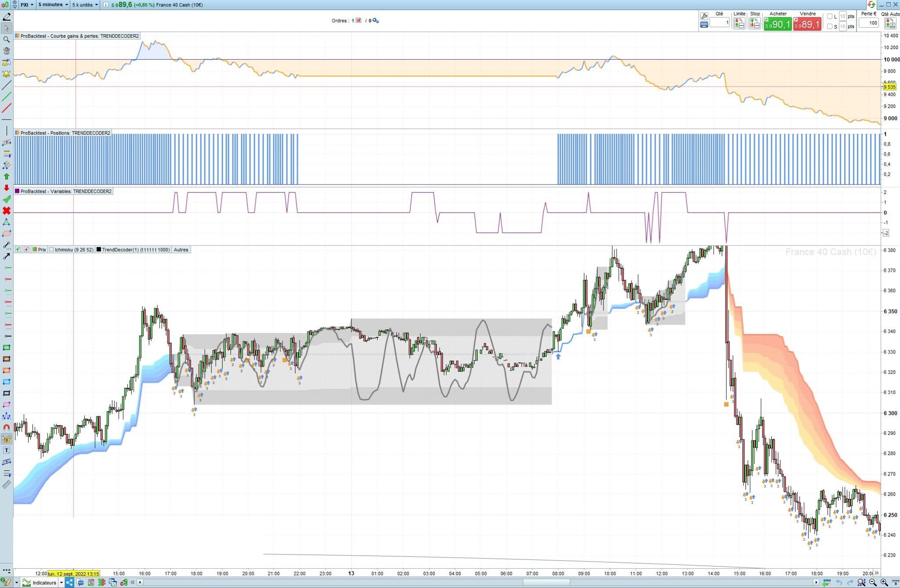
Task: Open the 5 minutes timeframe dropdown
Action: click(x=53, y=4)
